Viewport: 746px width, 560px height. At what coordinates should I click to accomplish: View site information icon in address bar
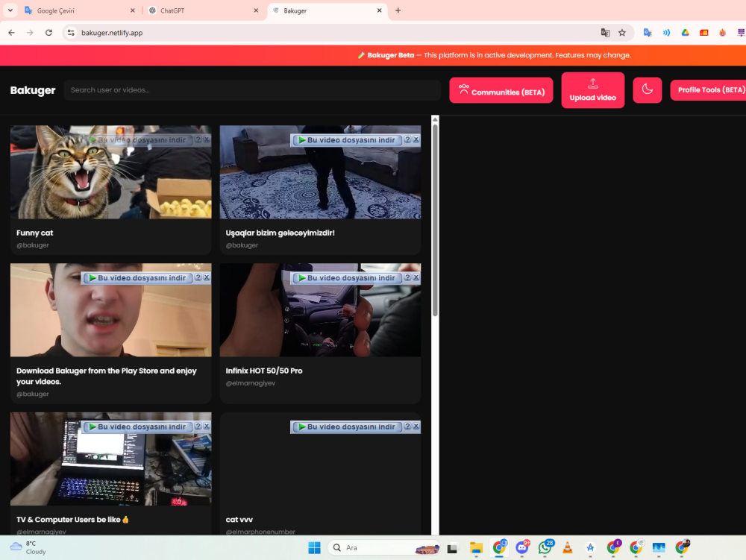point(71,33)
